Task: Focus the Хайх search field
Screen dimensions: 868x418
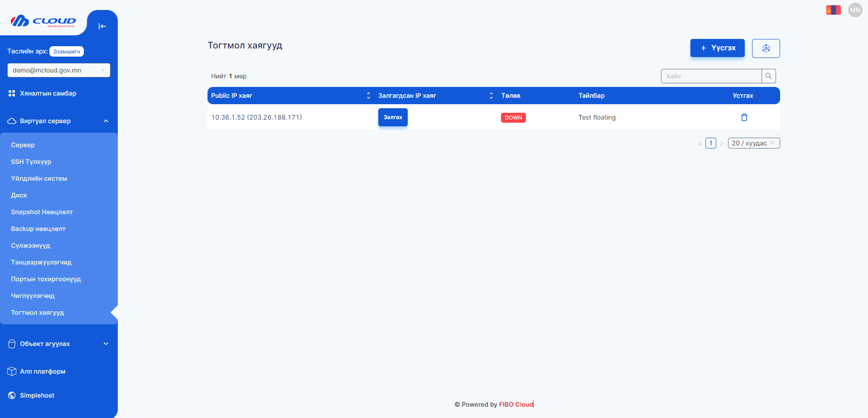Action: click(711, 76)
